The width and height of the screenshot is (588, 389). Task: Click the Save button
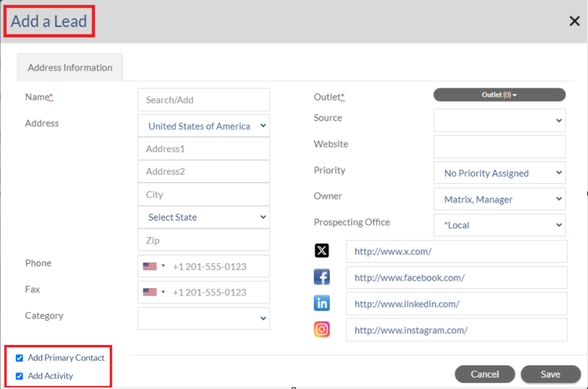[x=551, y=374]
